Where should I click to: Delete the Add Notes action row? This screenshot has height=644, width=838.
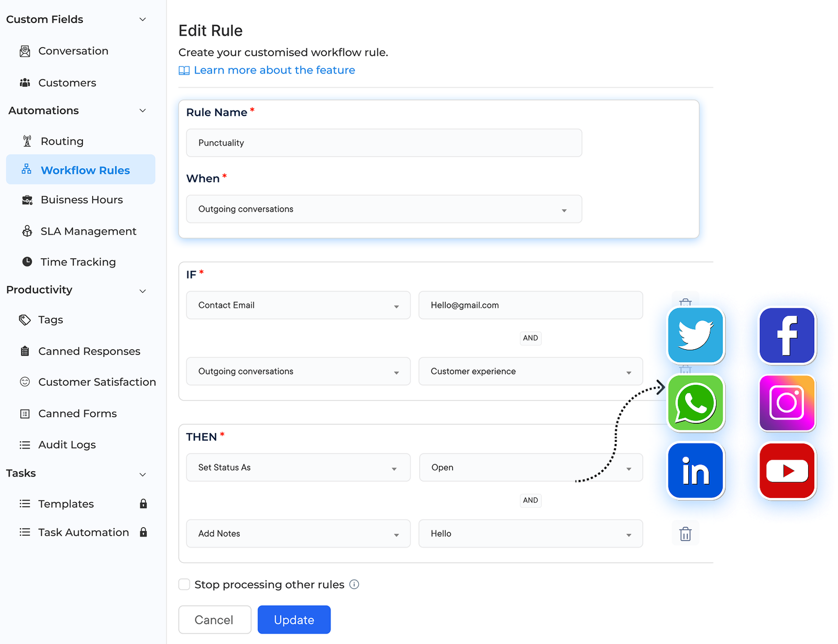[685, 534]
